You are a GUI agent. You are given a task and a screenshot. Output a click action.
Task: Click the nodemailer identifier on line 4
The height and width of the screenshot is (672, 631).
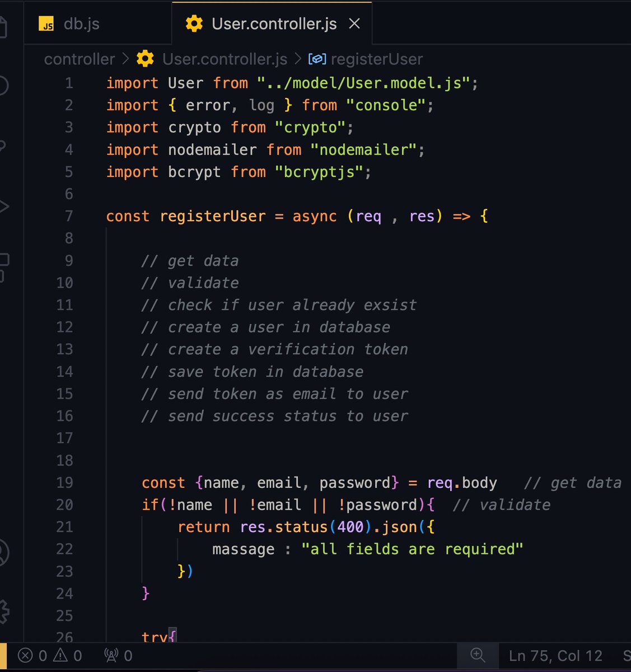tap(212, 150)
